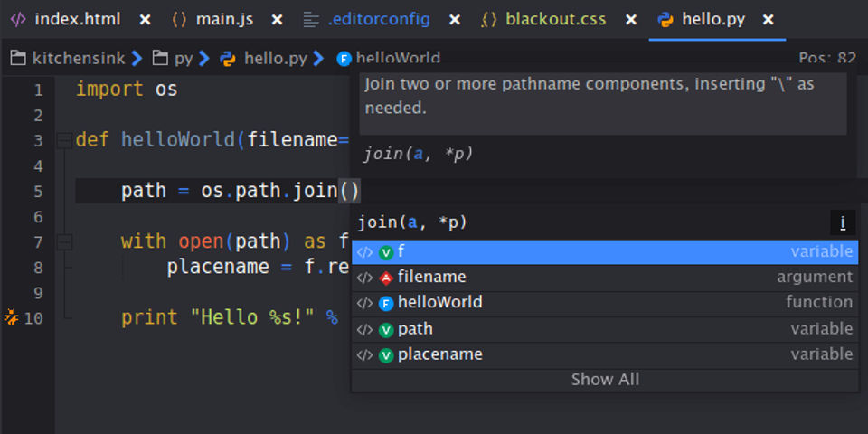Click Python file icon in breadcrumb
868x434 pixels.
point(228,58)
